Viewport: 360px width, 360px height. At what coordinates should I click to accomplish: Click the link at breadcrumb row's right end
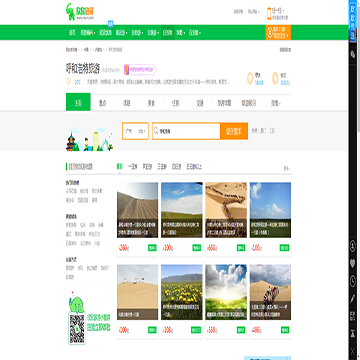[285, 50]
